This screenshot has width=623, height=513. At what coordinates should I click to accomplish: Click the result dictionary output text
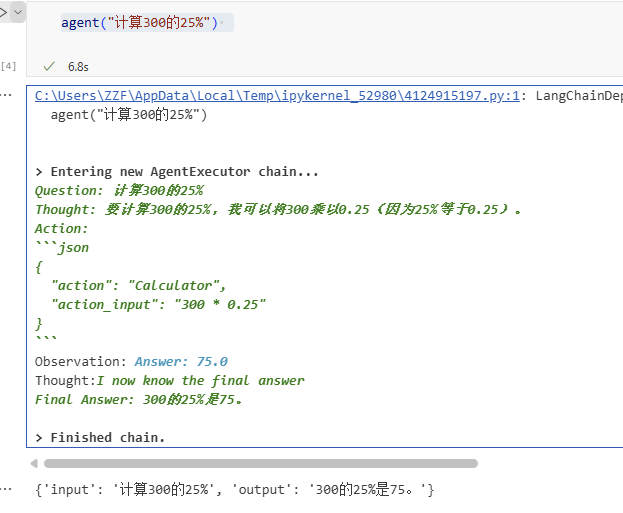[x=234, y=490]
